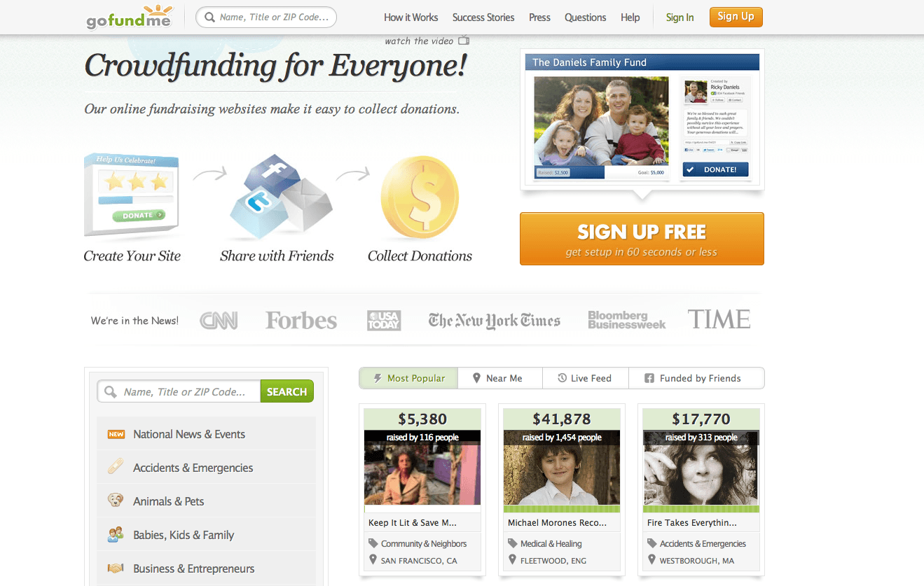Click the orange Sign Up button
Image resolution: width=924 pixels, height=586 pixels.
click(736, 17)
